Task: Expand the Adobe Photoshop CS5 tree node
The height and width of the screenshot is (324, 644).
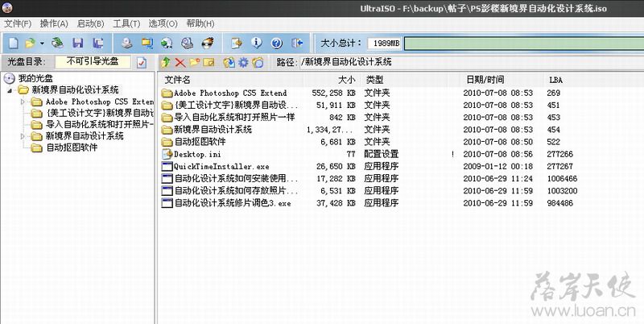Action: [23, 102]
